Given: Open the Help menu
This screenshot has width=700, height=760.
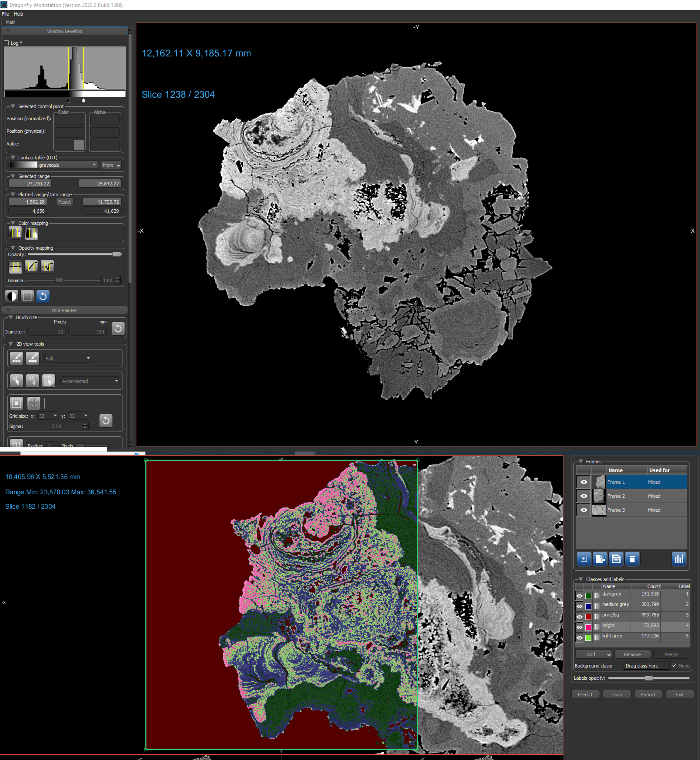Looking at the screenshot, I should click(x=19, y=14).
